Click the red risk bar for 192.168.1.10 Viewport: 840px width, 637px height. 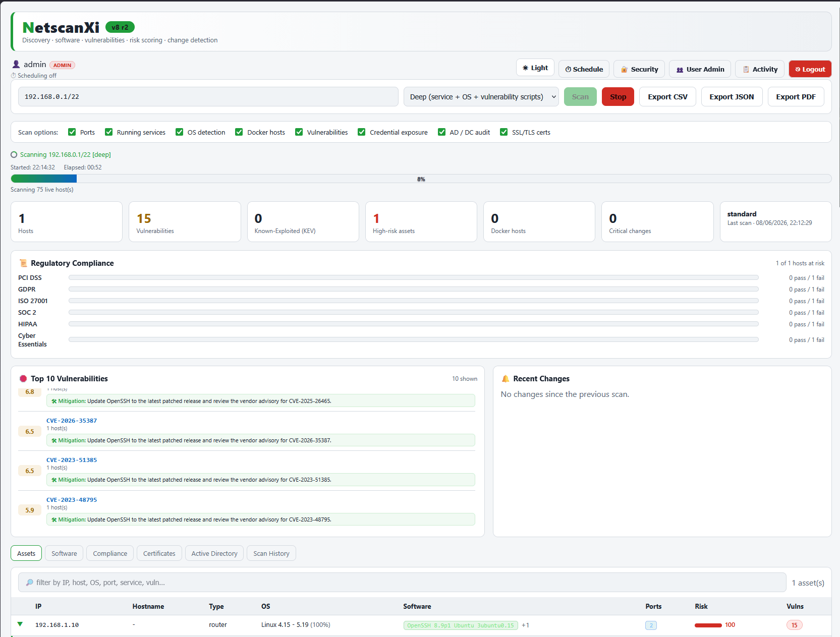(x=708, y=625)
